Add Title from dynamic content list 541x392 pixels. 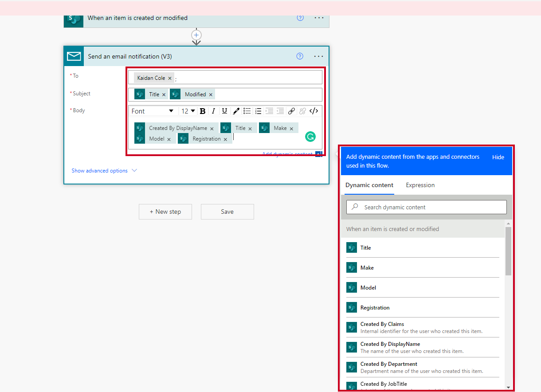[423, 247]
